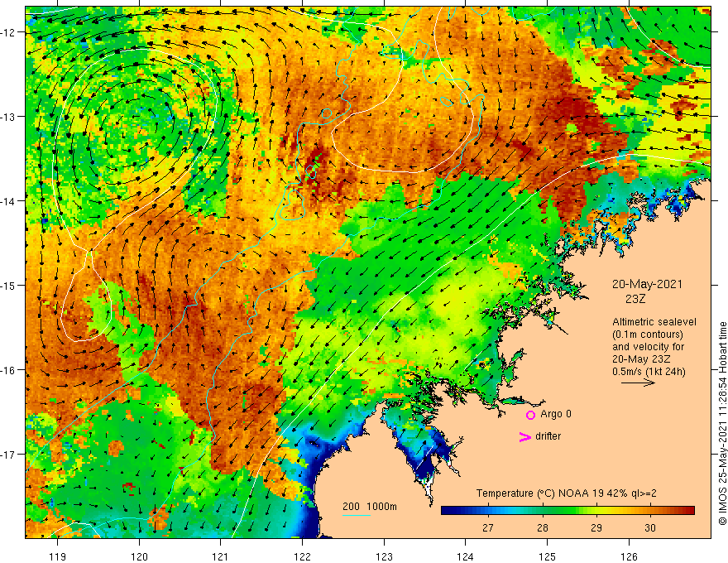
Task: Click the velocity scale reference arrow
Action: click(639, 383)
